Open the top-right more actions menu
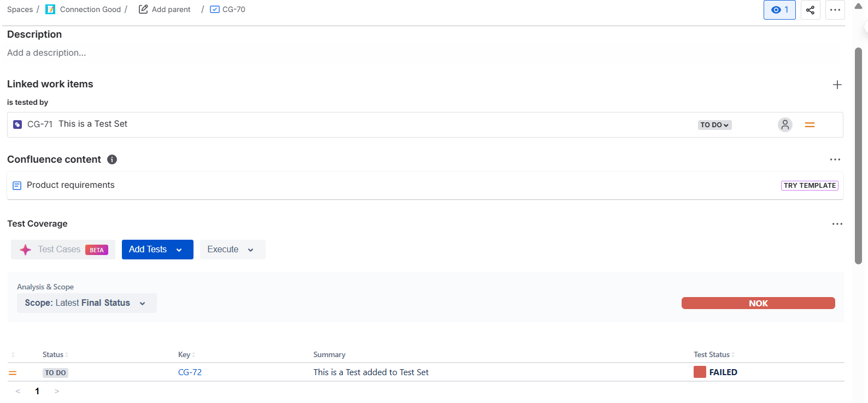Screen dimensions: 868x403 [x=835, y=10]
